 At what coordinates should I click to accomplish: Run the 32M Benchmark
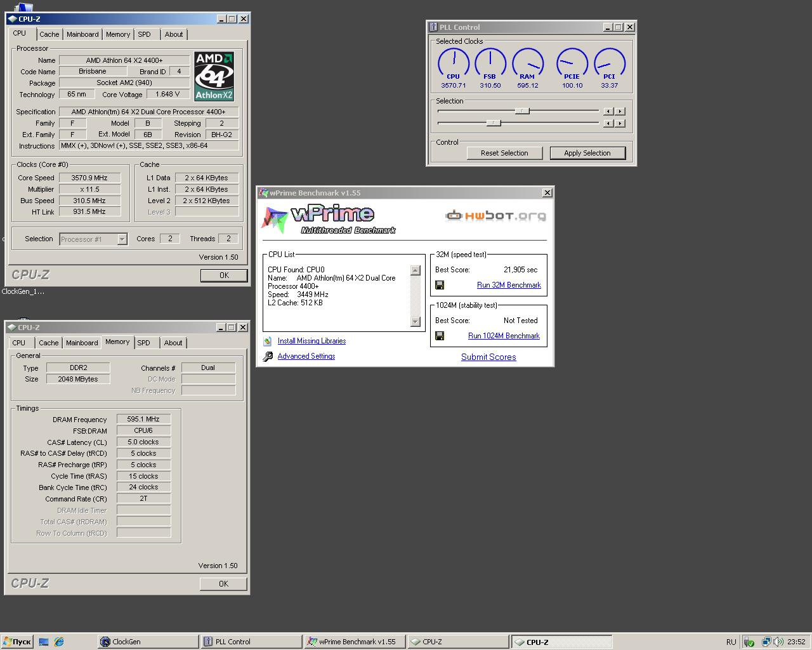point(509,285)
